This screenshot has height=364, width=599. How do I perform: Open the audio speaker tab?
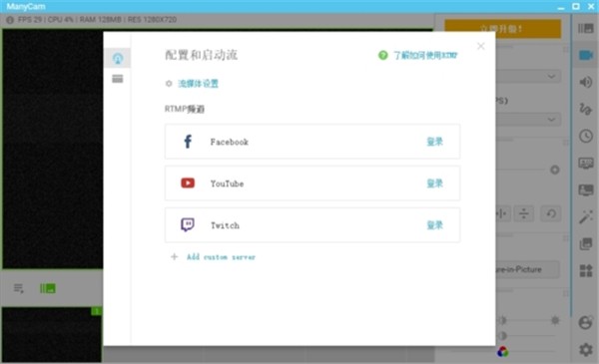tap(586, 82)
